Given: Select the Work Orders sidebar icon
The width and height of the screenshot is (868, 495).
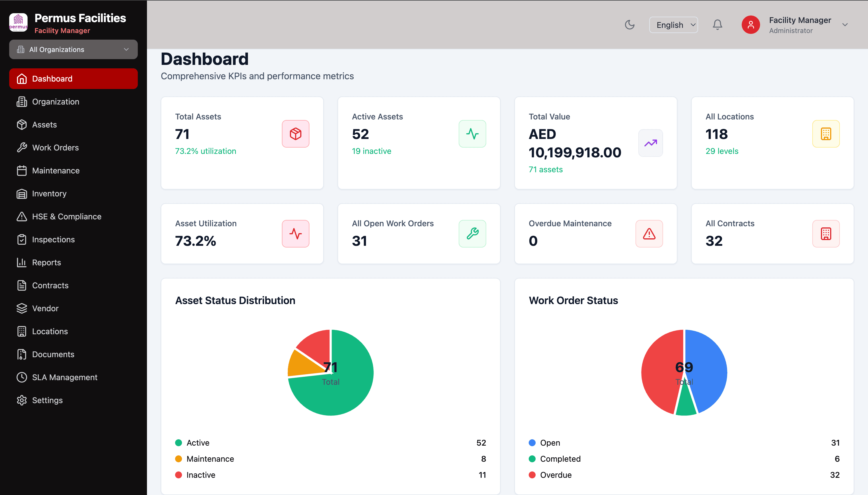Looking at the screenshot, I should pyautogui.click(x=22, y=147).
